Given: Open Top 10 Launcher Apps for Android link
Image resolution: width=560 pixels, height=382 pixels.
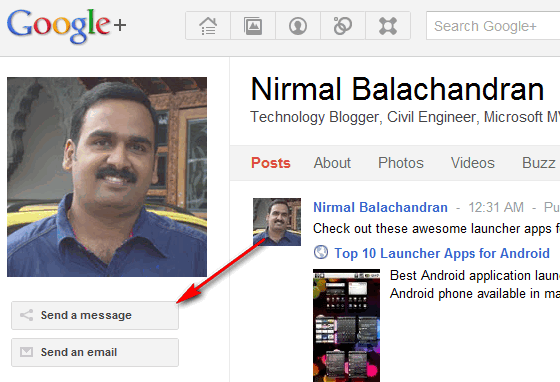Looking at the screenshot, I should click(x=442, y=253).
